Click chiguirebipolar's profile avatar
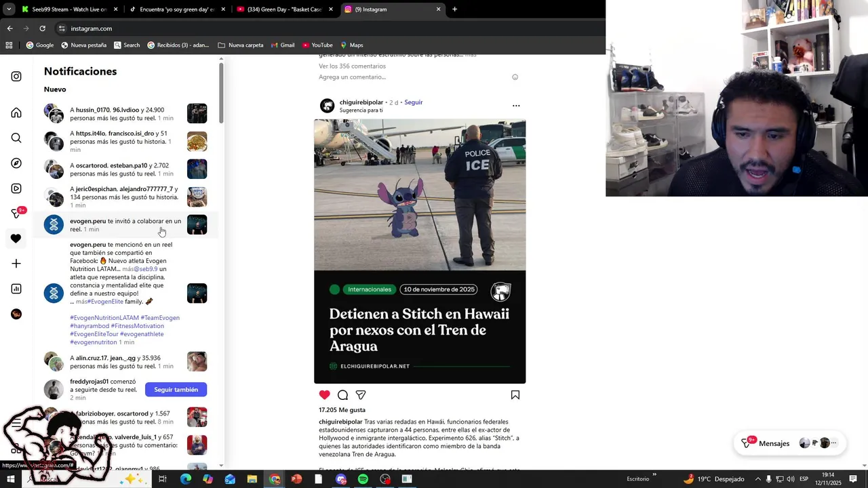868x488 pixels. (x=327, y=106)
